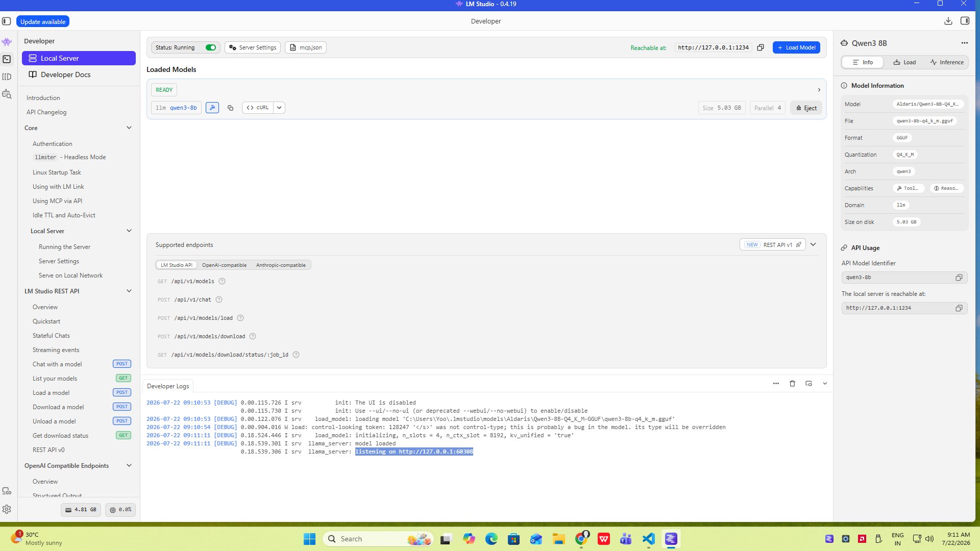This screenshot has width=980, height=551.
Task: Open help for POST /api/v1/models/load
Action: coord(240,318)
